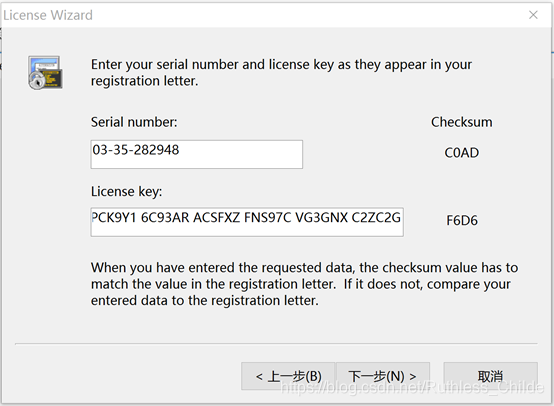The image size is (554, 406).
Task: Select the C0AD checksum value
Action: 461,153
